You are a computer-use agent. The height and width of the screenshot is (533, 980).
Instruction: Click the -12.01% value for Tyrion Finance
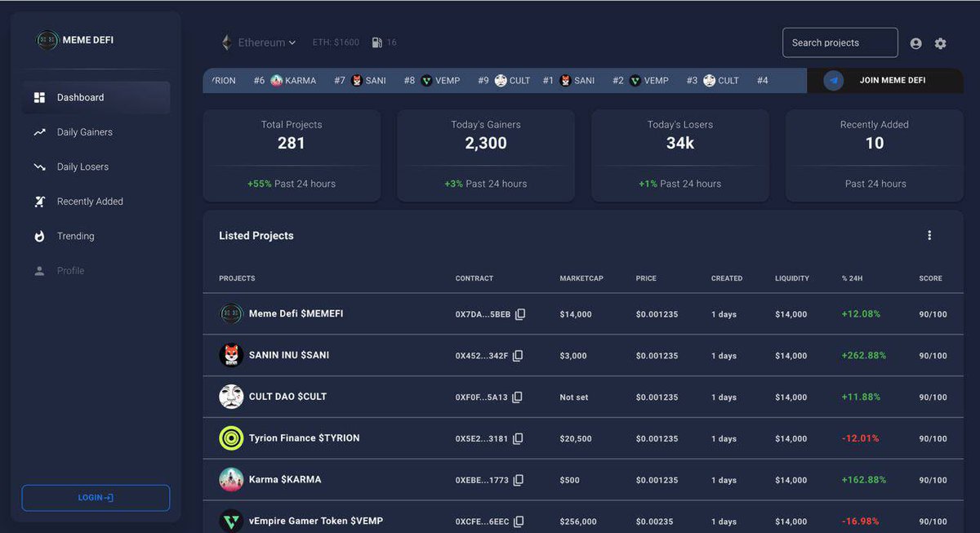tap(860, 438)
